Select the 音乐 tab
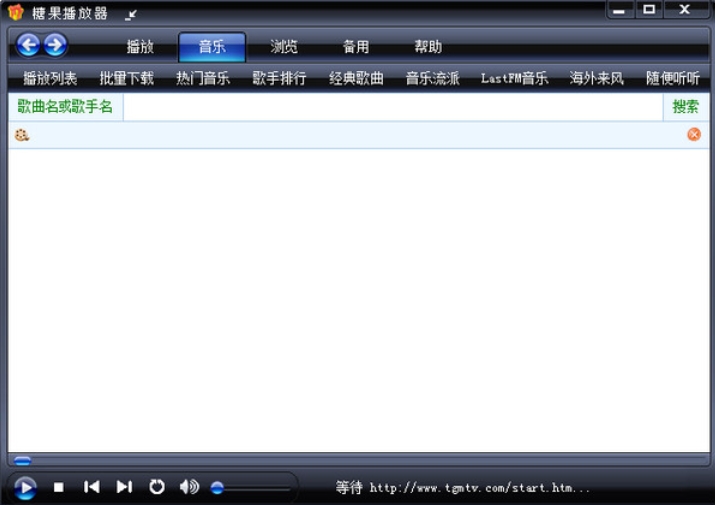Viewport: 715px width, 505px height. 212,47
